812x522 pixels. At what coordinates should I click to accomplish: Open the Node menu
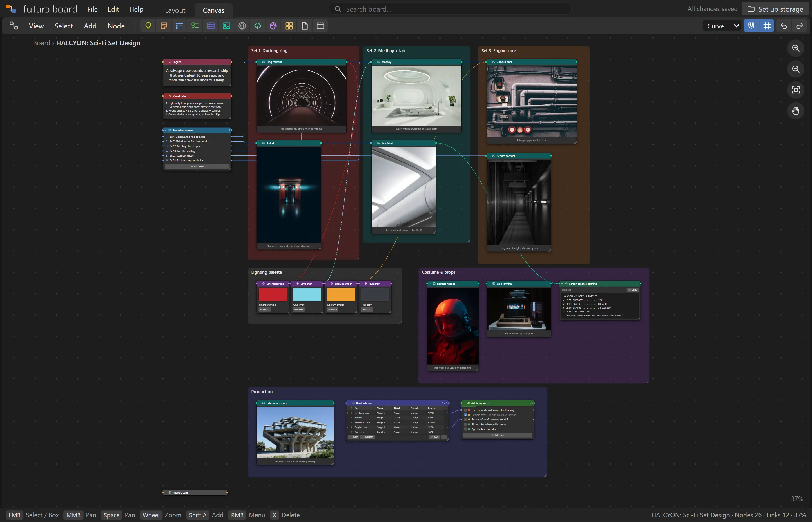tap(116, 26)
